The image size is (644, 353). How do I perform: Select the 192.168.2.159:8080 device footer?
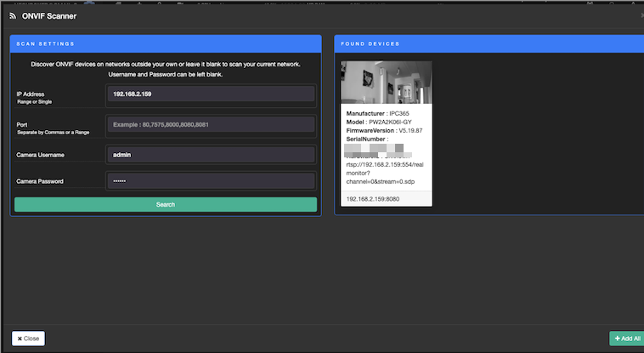(372, 199)
